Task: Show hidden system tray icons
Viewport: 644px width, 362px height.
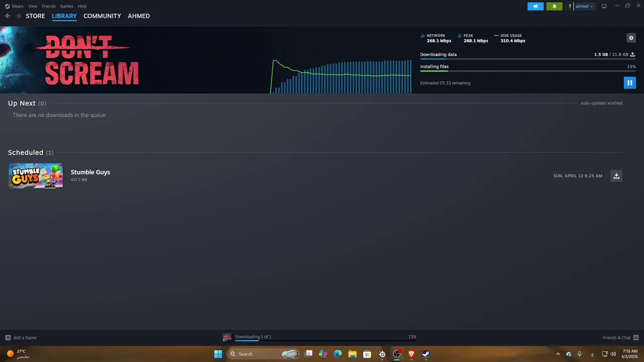Action: [558, 354]
